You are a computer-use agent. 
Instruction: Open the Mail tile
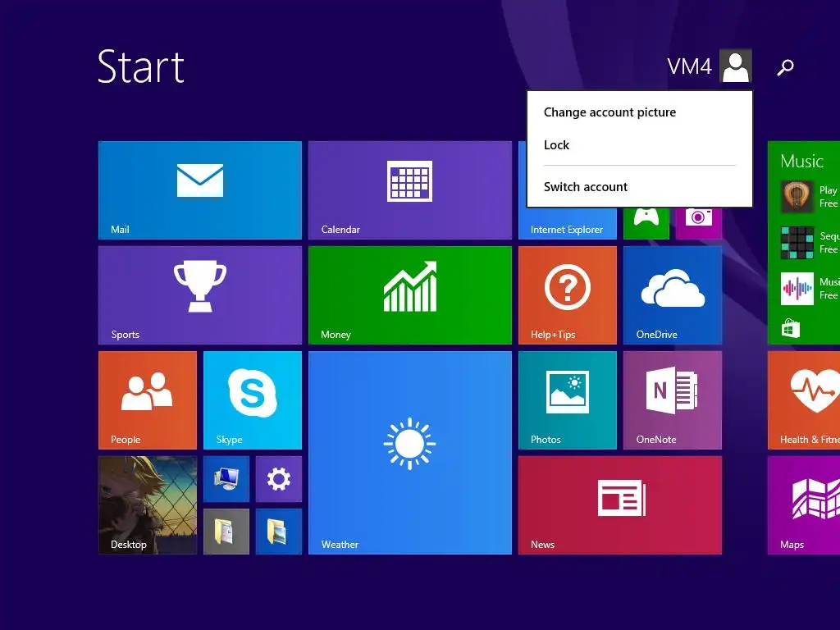(x=200, y=190)
